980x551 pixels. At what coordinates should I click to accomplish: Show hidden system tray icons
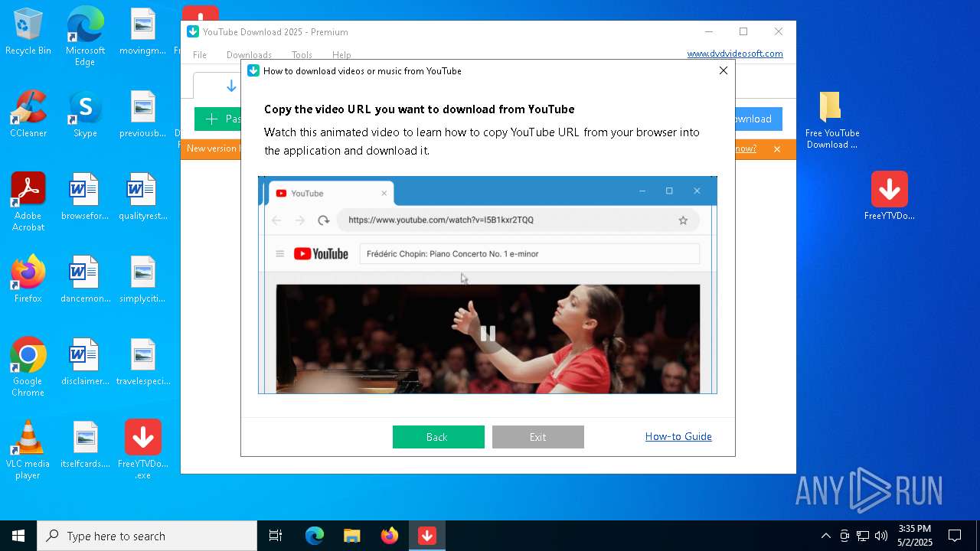coord(825,536)
